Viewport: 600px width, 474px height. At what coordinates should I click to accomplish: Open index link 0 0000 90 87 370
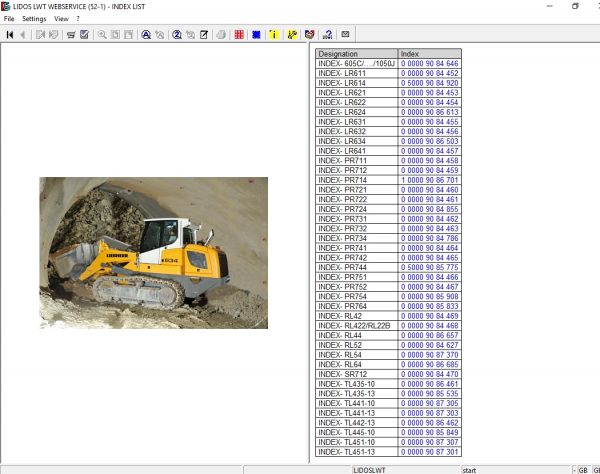[x=430, y=355]
